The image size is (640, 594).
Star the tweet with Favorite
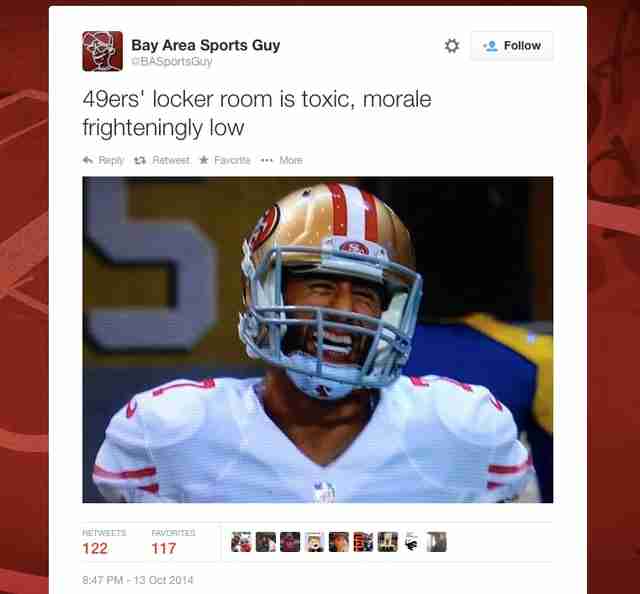pos(224,160)
